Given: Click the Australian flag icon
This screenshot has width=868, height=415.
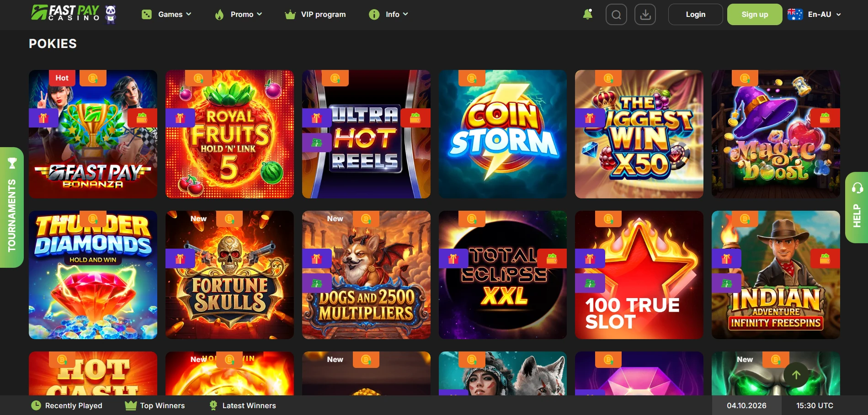Looking at the screenshot, I should [x=795, y=15].
